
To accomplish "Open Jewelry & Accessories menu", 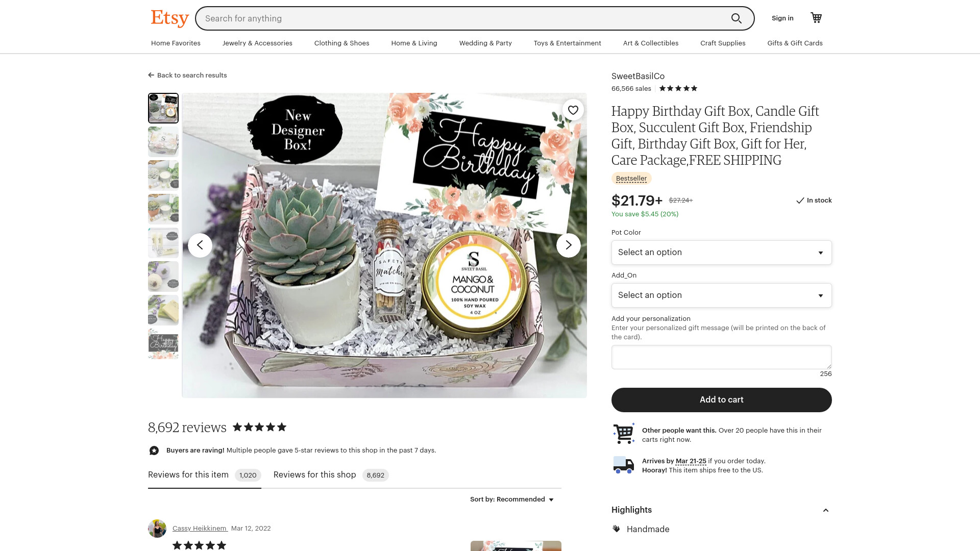I will (x=257, y=43).
